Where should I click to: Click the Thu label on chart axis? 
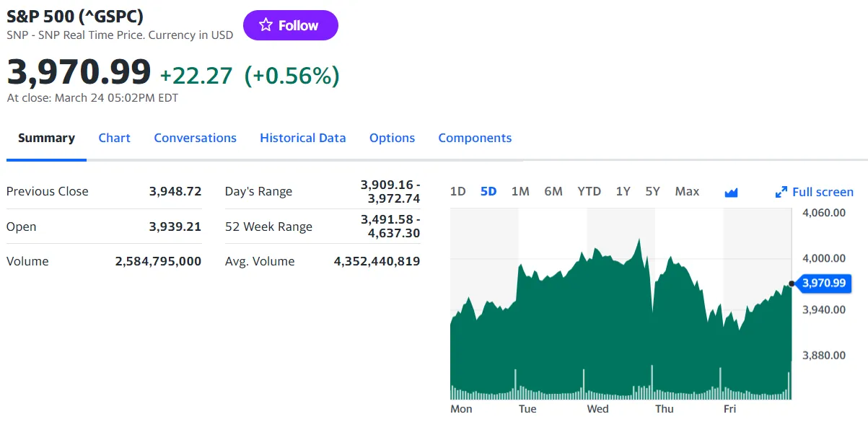665,409
